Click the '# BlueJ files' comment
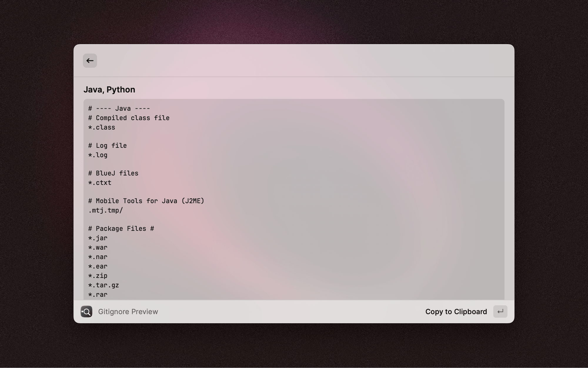This screenshot has width=588, height=368. click(x=113, y=173)
